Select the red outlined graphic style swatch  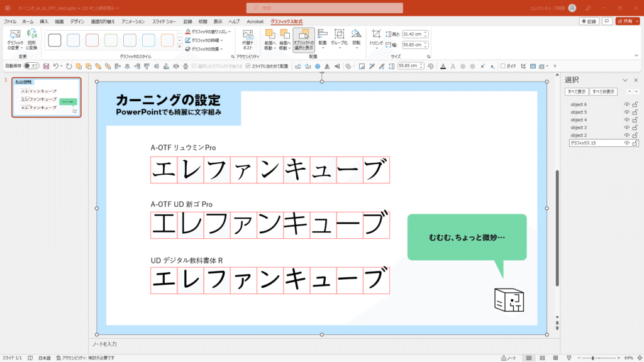(92, 40)
